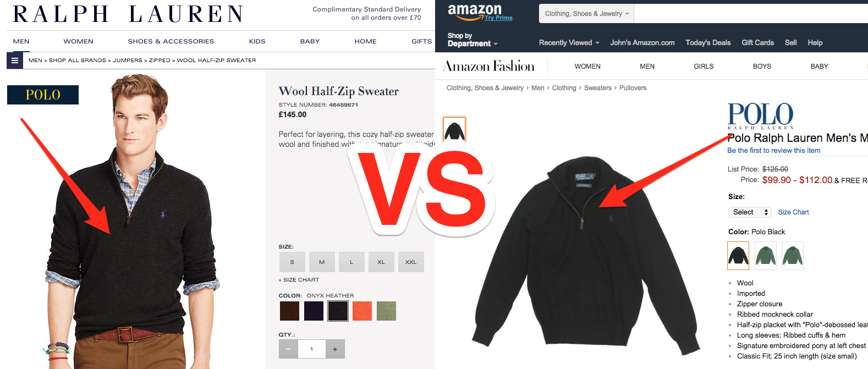The height and width of the screenshot is (369, 868).
Task: Click Be the first to review link
Action: (773, 151)
